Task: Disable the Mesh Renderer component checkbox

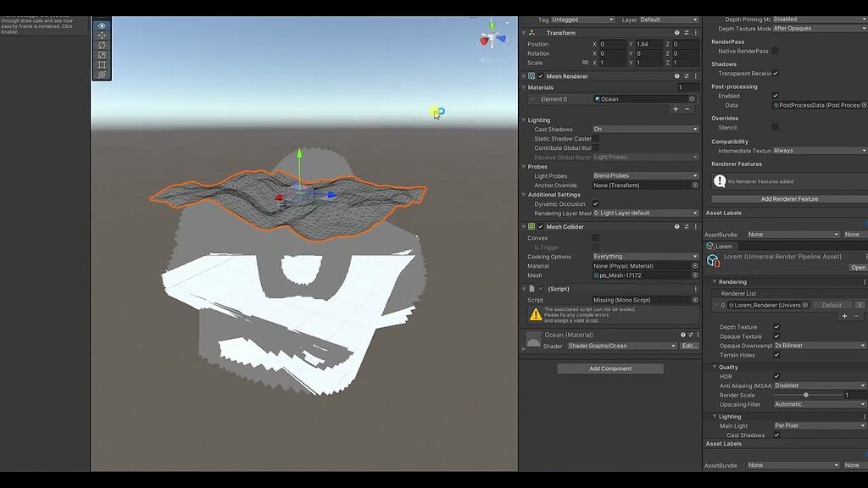Action: 541,76
